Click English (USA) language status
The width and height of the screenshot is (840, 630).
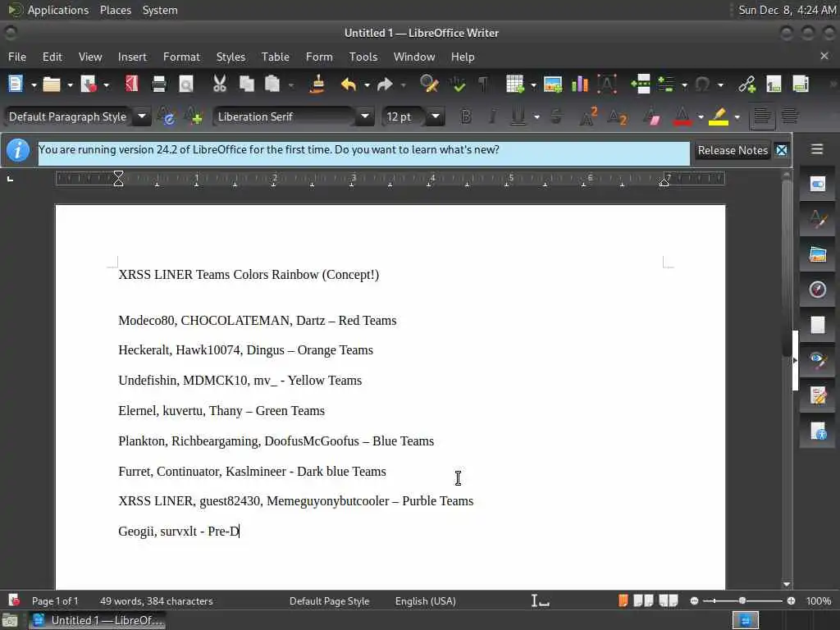point(426,601)
